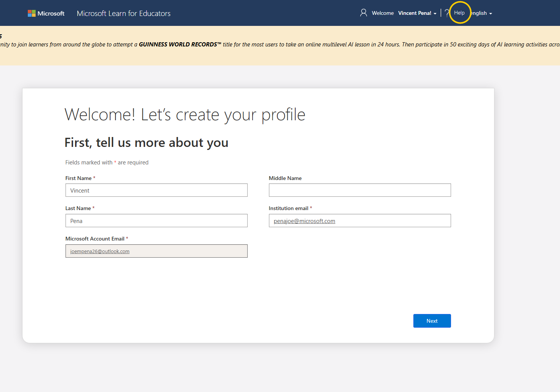Click the Last Name field containing Pena
560x392 pixels.
tap(156, 220)
